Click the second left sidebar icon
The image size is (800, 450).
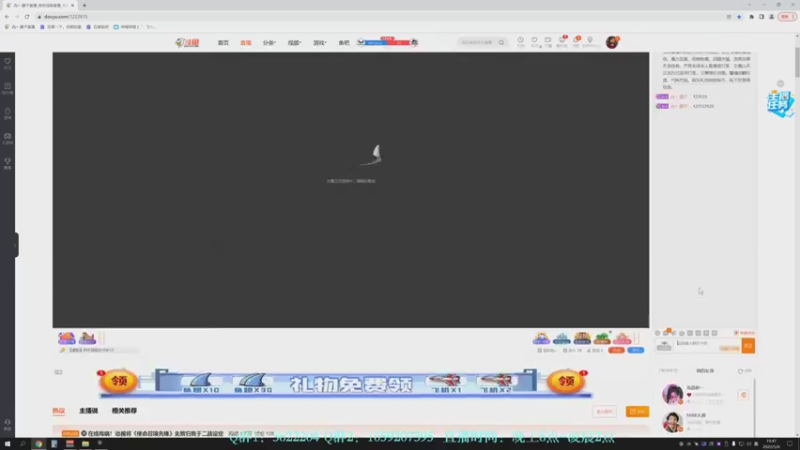(7, 88)
